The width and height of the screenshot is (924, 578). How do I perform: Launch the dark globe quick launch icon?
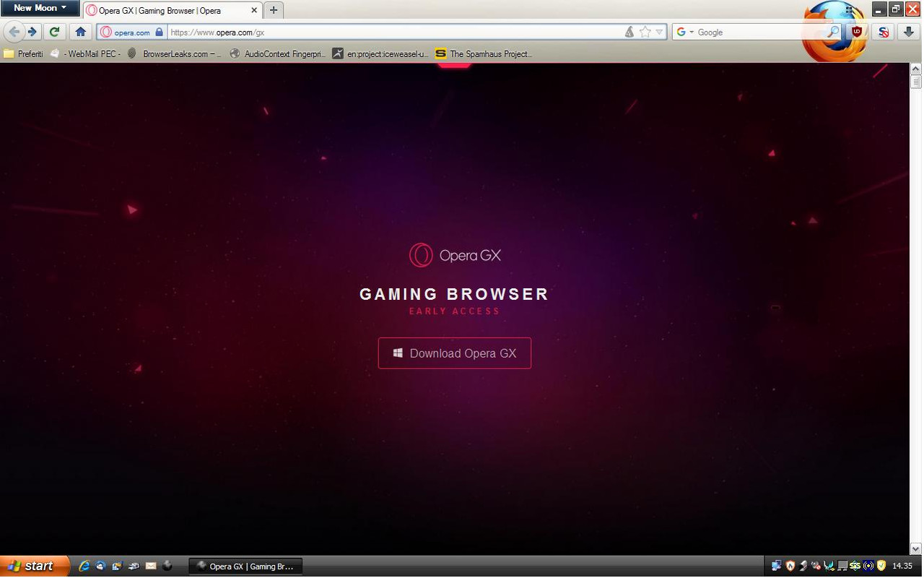(x=167, y=566)
